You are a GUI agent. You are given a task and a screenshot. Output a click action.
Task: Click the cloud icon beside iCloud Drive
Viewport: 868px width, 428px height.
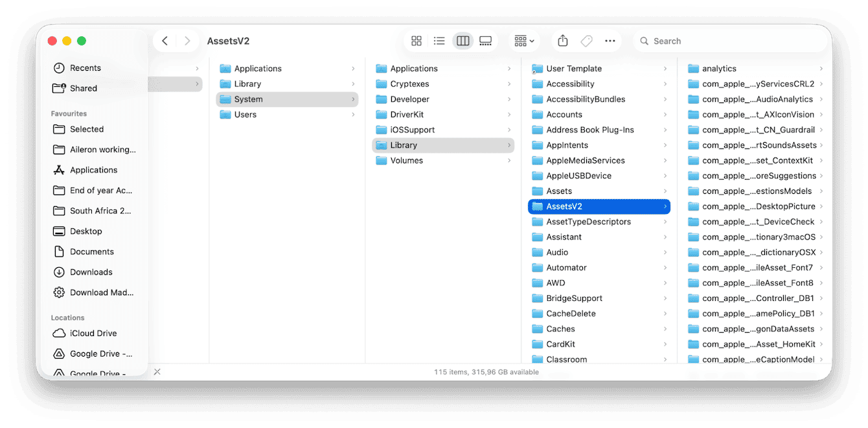tap(59, 333)
